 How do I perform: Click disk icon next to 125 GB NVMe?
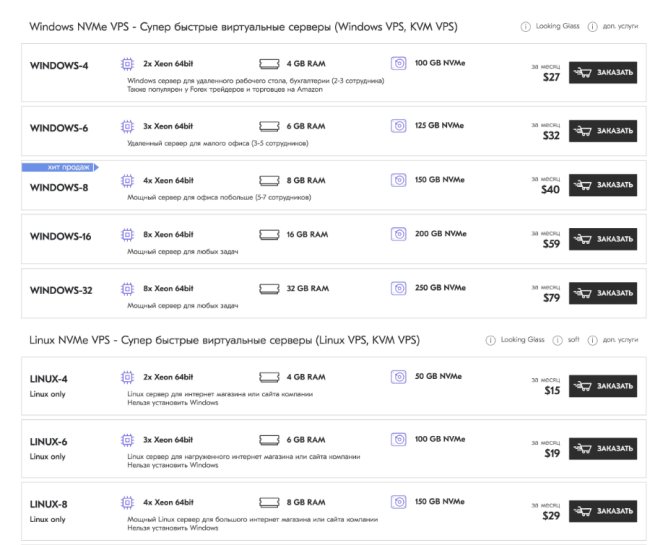(x=399, y=126)
